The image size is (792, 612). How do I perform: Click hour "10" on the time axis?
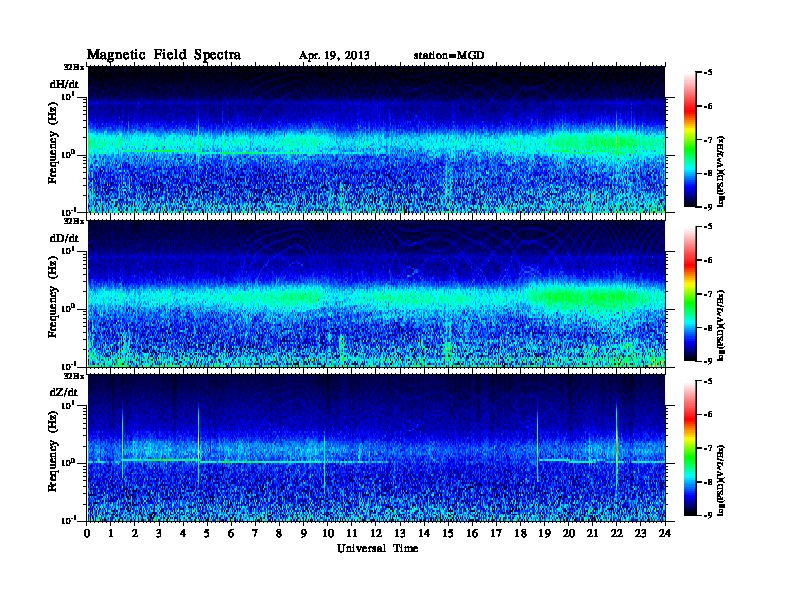click(328, 534)
